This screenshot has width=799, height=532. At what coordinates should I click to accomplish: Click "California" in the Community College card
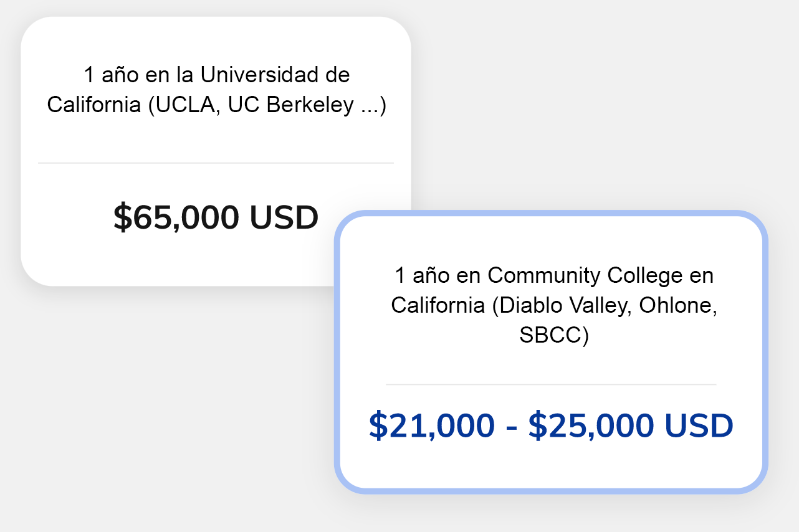[x=438, y=305]
